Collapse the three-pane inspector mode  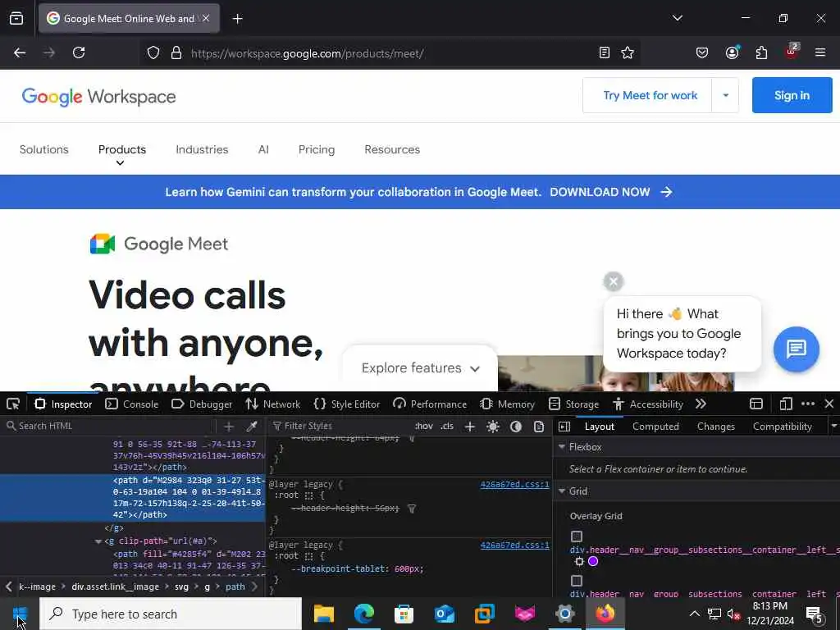click(564, 427)
